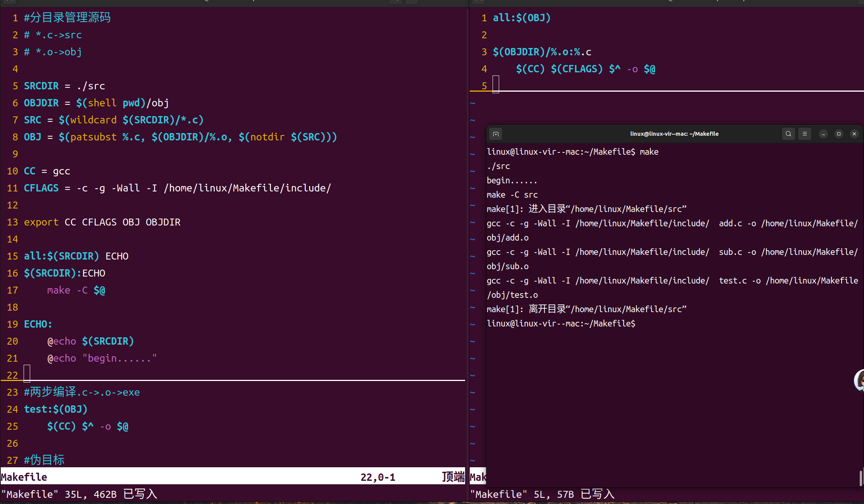Maximize the floating terminal window

pos(839,134)
